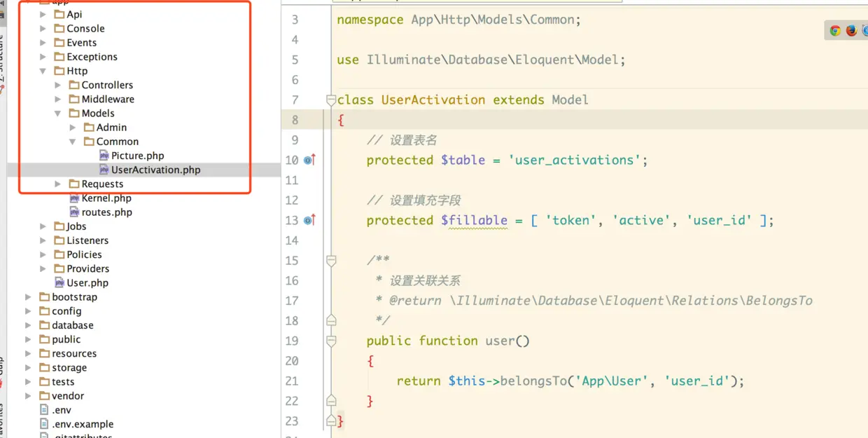Image resolution: width=868 pixels, height=438 pixels.
Task: Expand the vendor folder arrow
Action: (x=29, y=396)
